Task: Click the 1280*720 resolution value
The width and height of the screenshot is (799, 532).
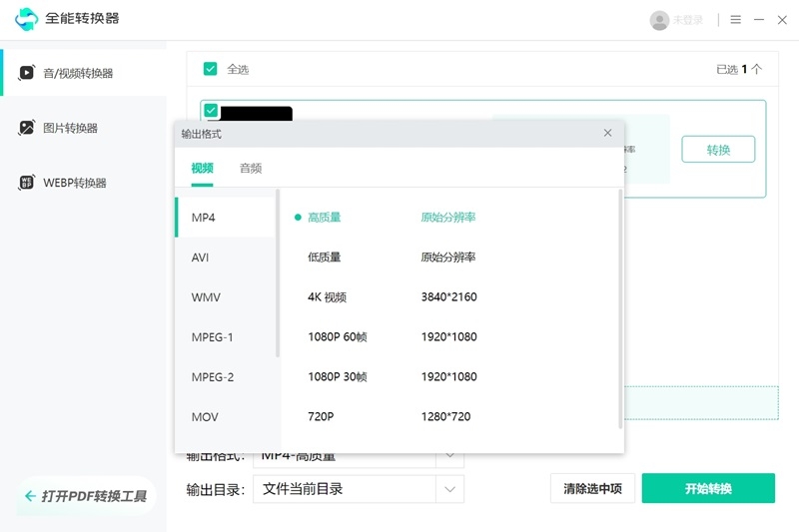Action: point(445,416)
